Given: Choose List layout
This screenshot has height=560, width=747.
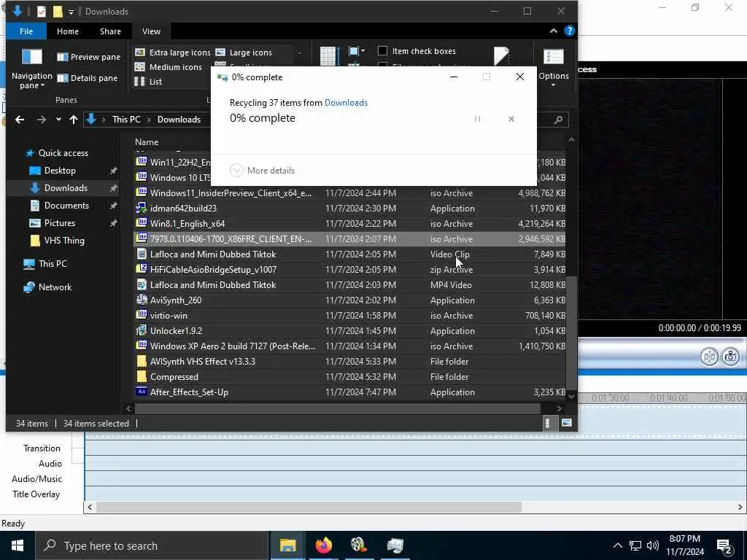Looking at the screenshot, I should coord(149,82).
